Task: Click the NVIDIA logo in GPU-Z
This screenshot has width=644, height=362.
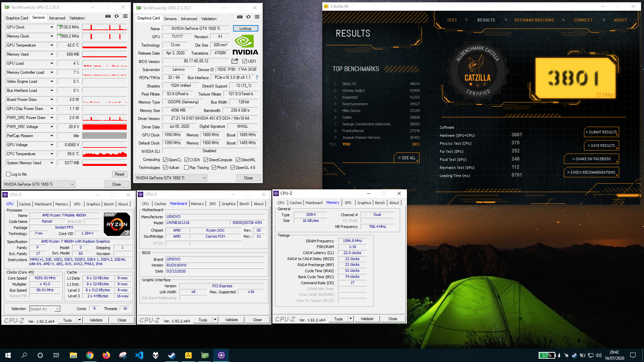Action: coord(245,45)
